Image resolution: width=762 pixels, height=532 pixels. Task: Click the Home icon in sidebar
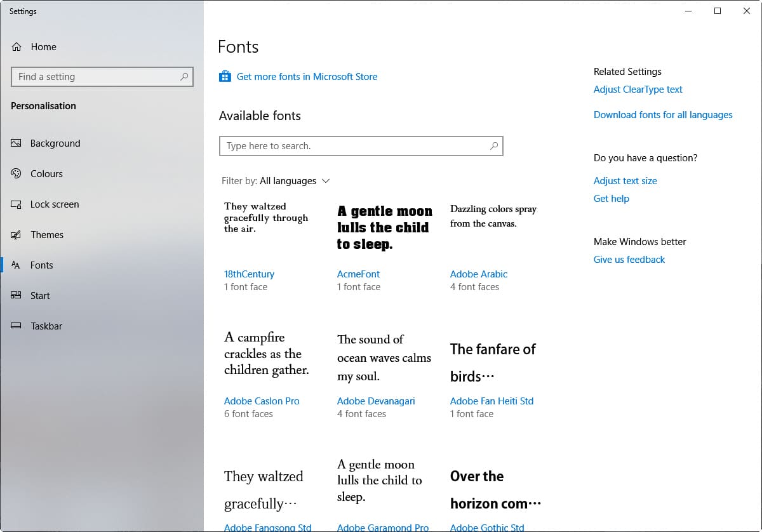[17, 47]
